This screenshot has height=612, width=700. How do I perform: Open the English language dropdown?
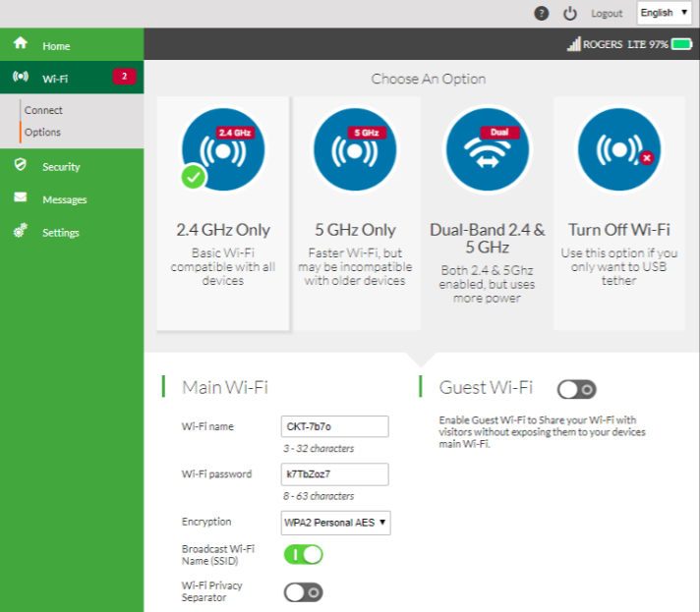click(x=665, y=13)
